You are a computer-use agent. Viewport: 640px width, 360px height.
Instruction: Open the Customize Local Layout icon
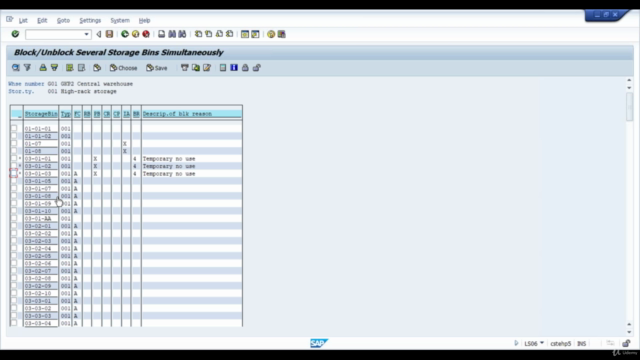[x=282, y=34]
